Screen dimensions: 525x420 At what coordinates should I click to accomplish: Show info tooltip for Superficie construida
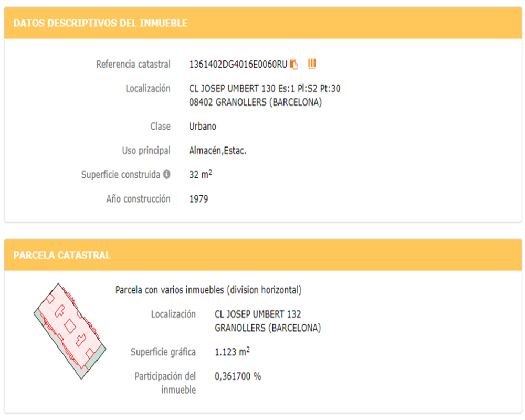[x=167, y=174]
